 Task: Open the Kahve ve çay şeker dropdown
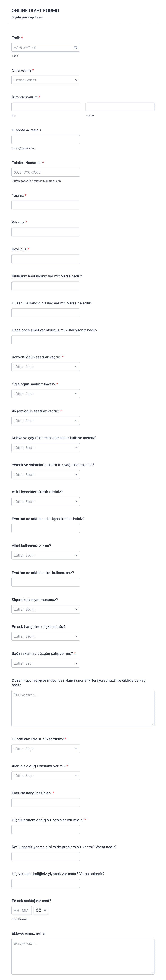pyautogui.click(x=46, y=448)
